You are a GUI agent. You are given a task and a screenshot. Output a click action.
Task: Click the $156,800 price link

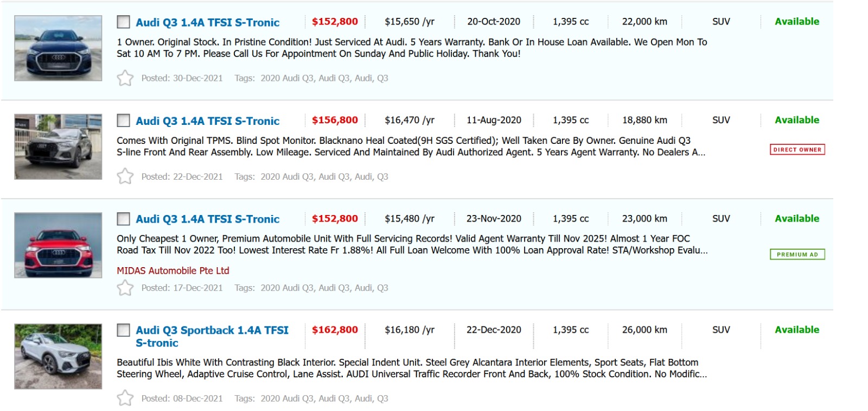pos(335,120)
